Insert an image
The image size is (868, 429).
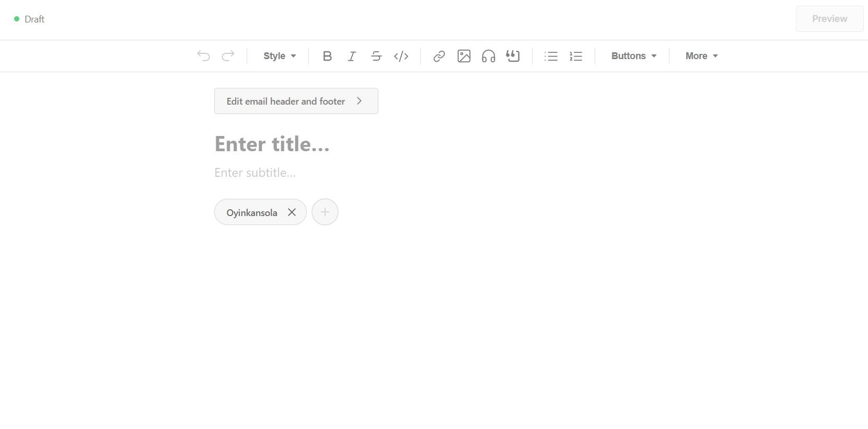coord(464,56)
